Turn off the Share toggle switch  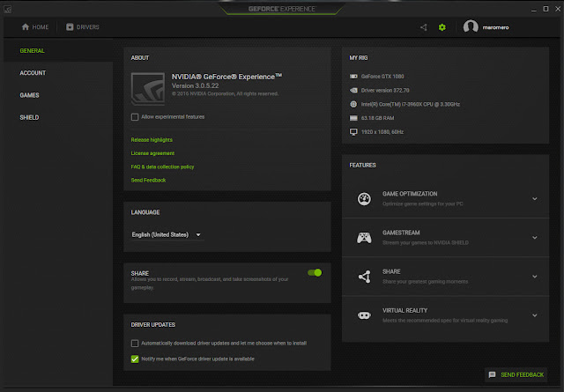[315, 272]
